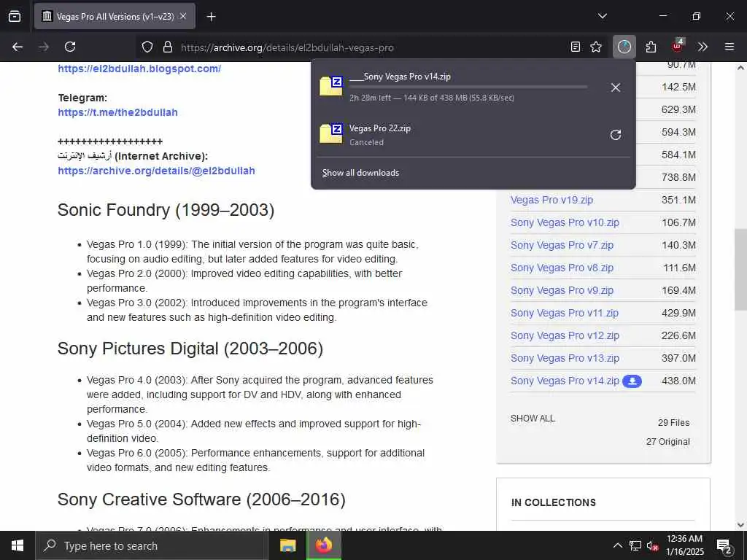Open the Extensions puzzle-piece icon
The width and height of the screenshot is (747, 560).
point(651,47)
